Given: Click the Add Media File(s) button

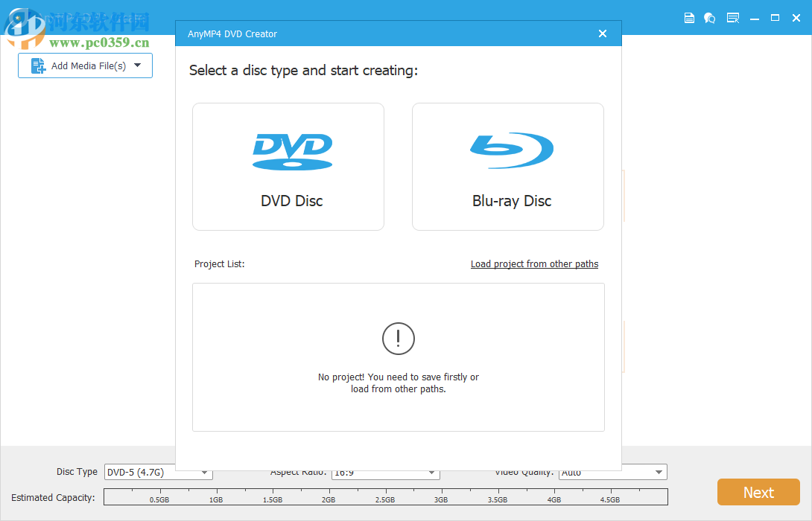Looking at the screenshot, I should (x=84, y=65).
